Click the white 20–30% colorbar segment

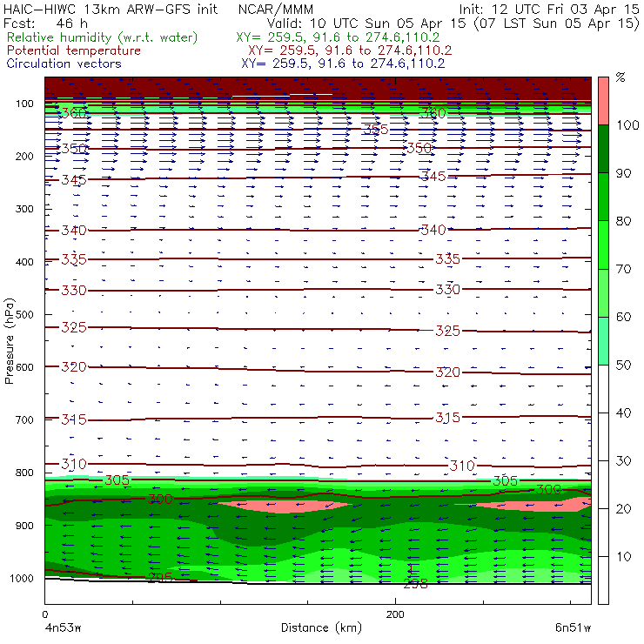coord(603,485)
